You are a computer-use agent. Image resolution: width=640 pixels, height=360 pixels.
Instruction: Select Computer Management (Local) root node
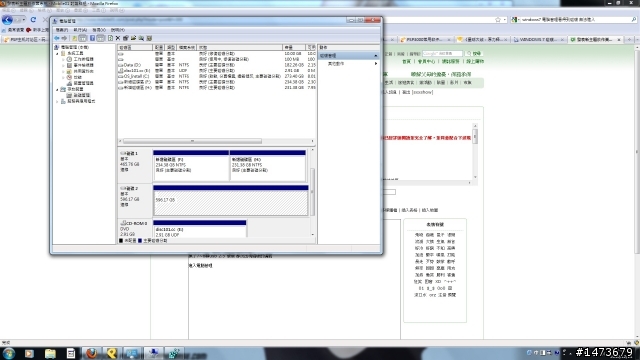pyautogui.click(x=72, y=47)
